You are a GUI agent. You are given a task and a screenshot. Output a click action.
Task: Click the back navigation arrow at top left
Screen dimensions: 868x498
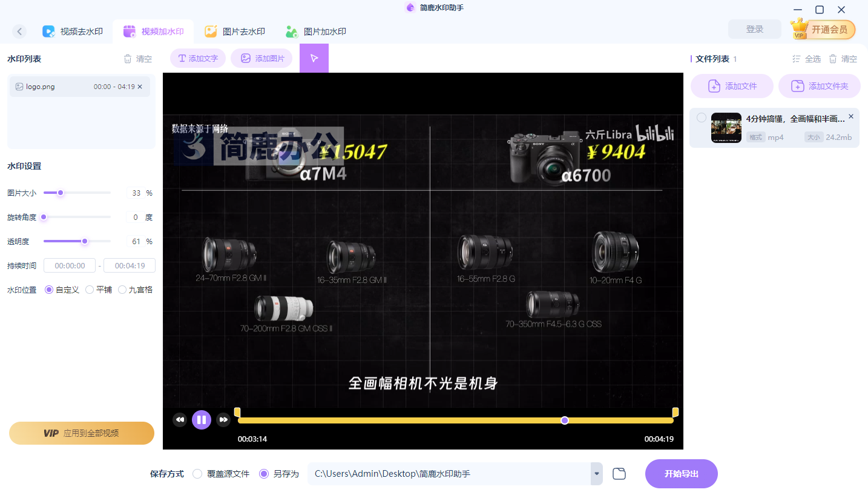(x=19, y=31)
